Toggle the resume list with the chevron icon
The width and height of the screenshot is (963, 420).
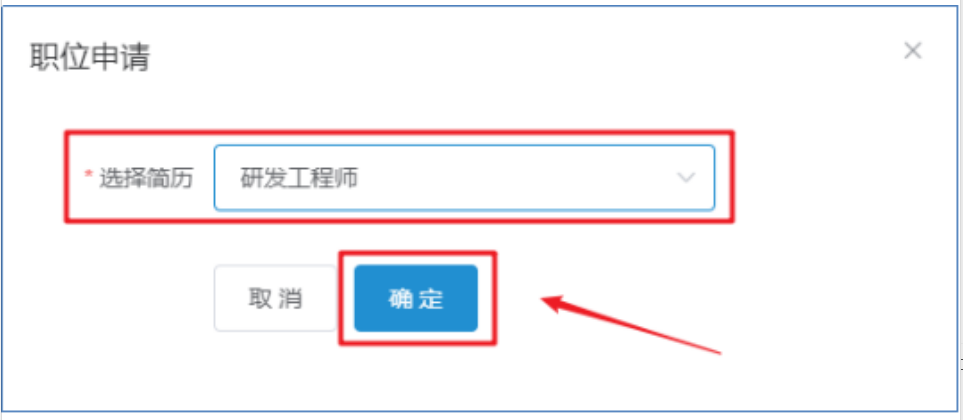click(x=685, y=178)
